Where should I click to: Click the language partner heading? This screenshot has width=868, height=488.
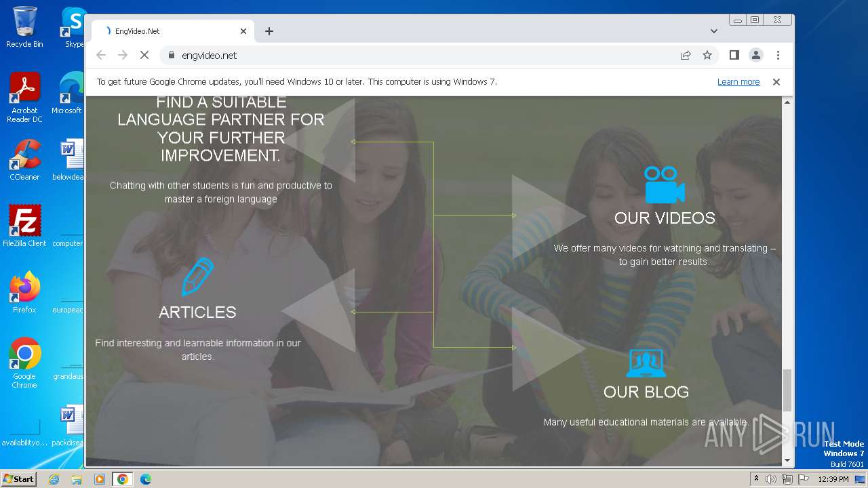221,129
